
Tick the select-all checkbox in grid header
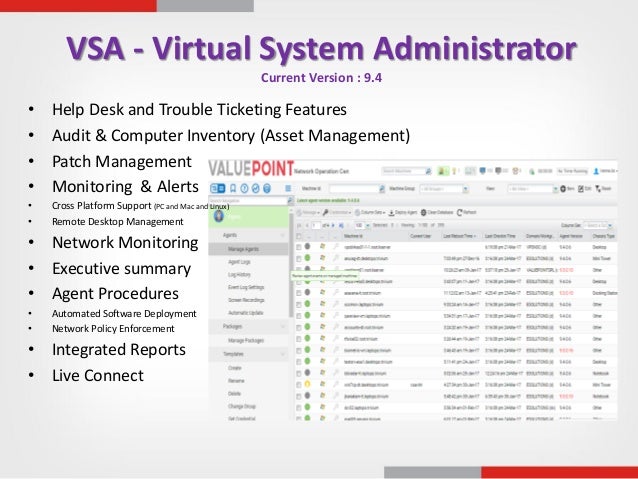[299, 236]
